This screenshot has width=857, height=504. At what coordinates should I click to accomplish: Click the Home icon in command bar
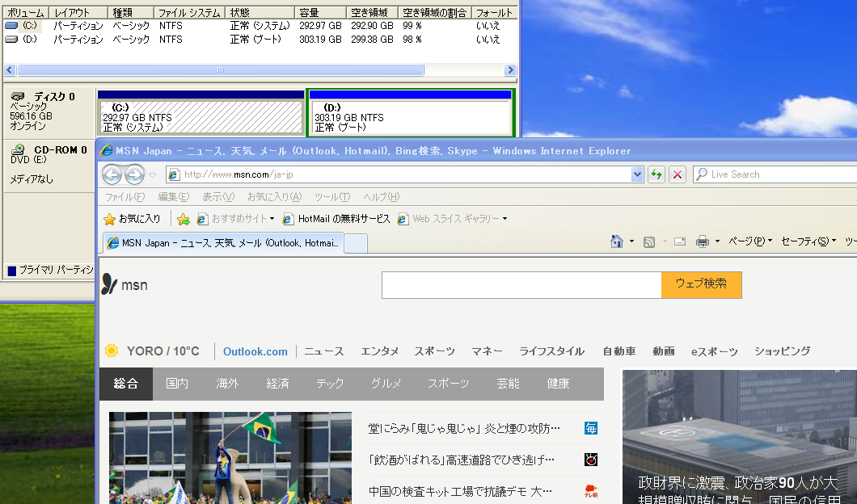pyautogui.click(x=617, y=241)
